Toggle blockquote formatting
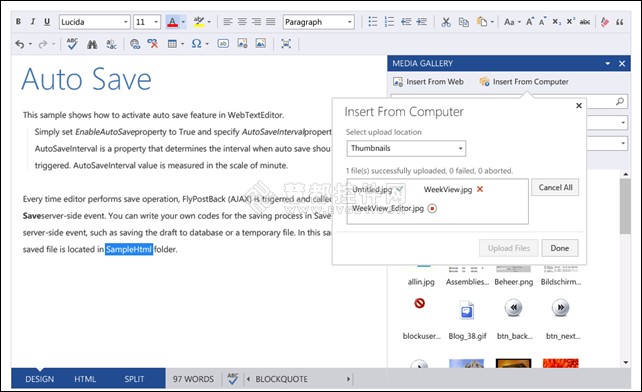The image size is (642, 392). pyautogui.click(x=620, y=22)
